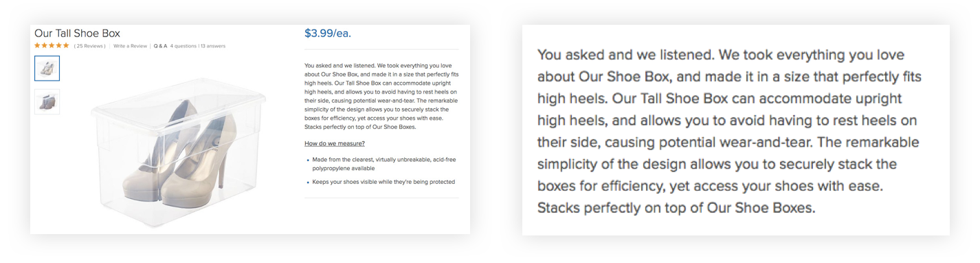The height and width of the screenshot is (263, 980).
Task: Click the first orange rating star
Action: click(x=38, y=45)
